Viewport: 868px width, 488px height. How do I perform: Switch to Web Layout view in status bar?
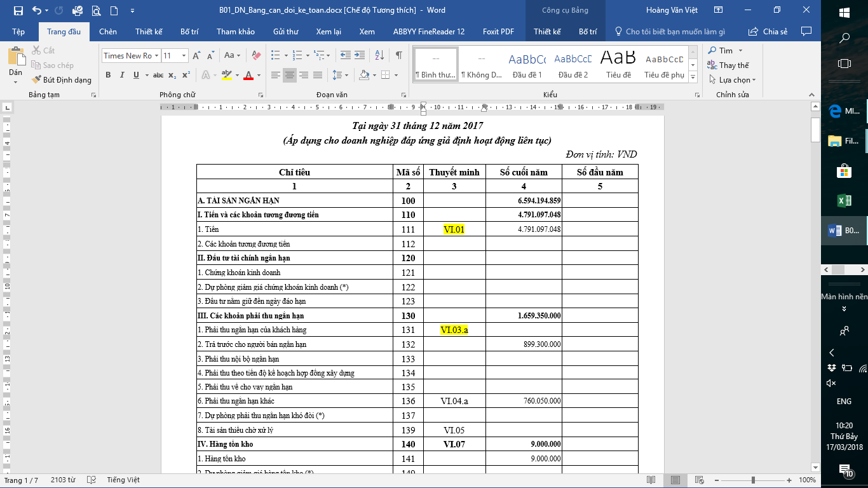698,480
